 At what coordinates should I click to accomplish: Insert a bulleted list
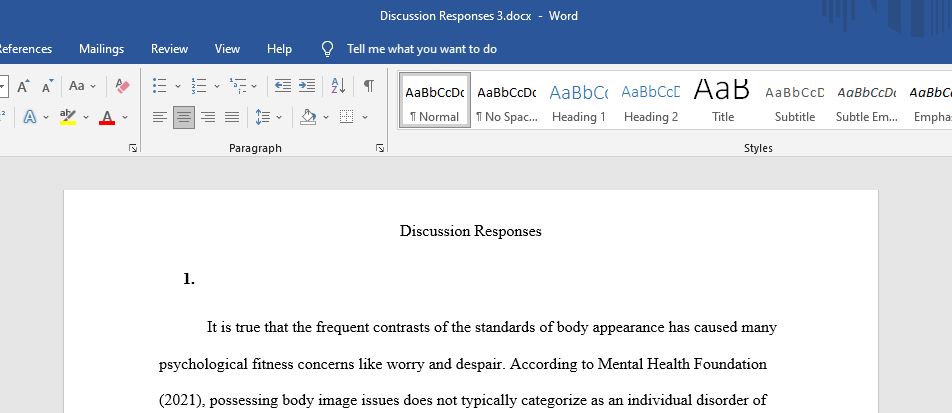160,86
